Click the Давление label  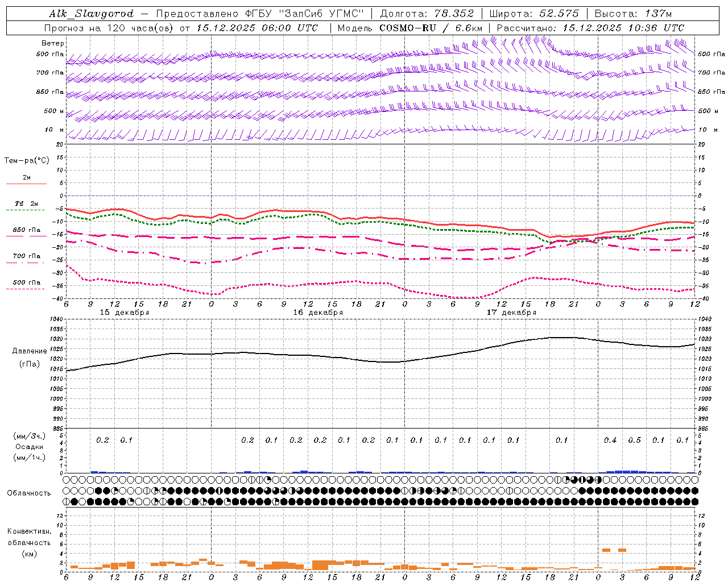coord(28,351)
